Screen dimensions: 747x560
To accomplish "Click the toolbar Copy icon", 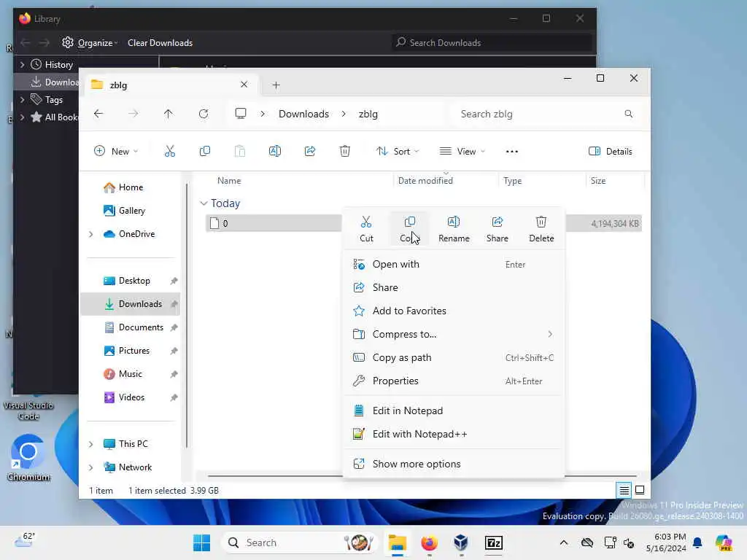I will [205, 152].
